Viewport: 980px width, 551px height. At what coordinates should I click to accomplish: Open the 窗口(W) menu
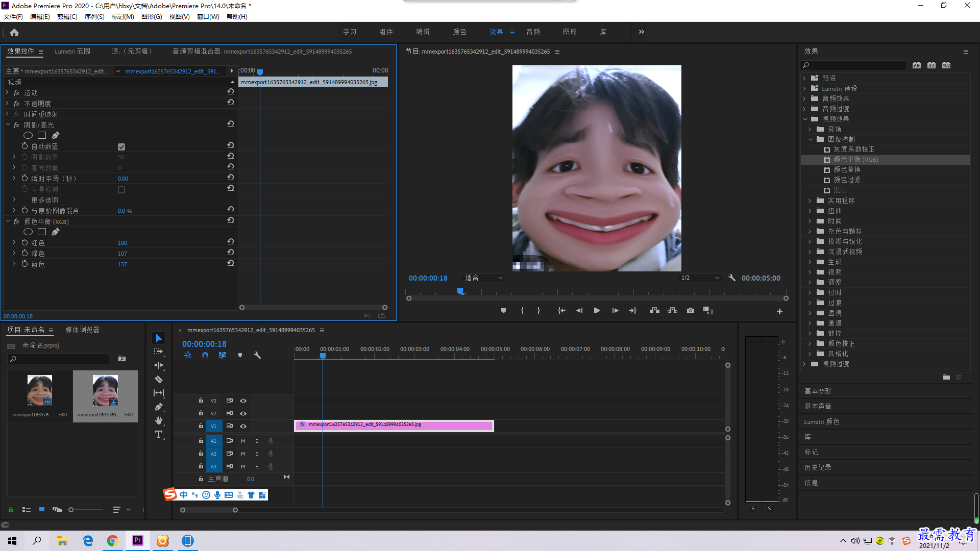pyautogui.click(x=208, y=17)
